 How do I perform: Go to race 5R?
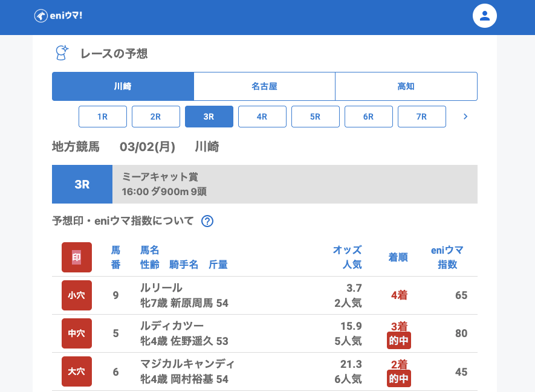(316, 117)
